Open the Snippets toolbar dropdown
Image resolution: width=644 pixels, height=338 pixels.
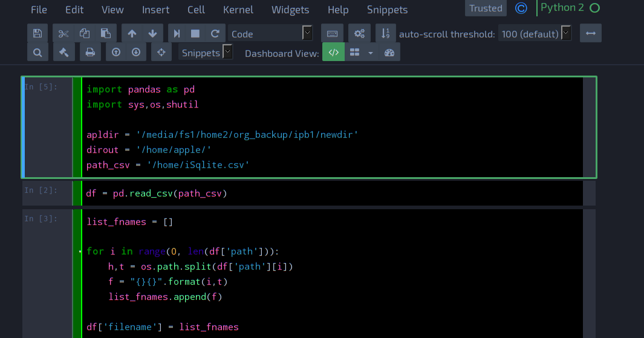point(206,53)
